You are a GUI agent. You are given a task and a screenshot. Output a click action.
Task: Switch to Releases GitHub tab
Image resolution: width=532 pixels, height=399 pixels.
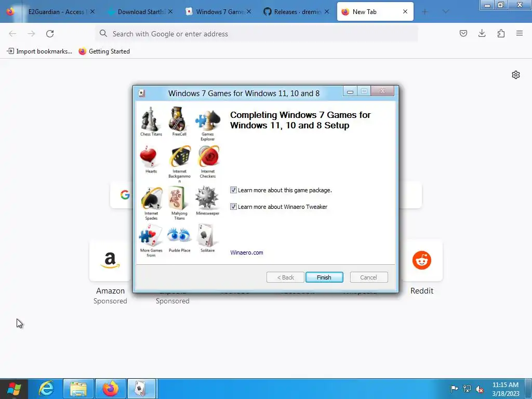296,12
